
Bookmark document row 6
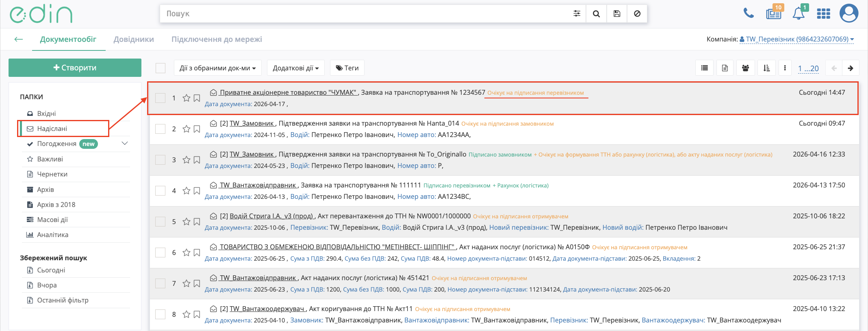point(197,253)
